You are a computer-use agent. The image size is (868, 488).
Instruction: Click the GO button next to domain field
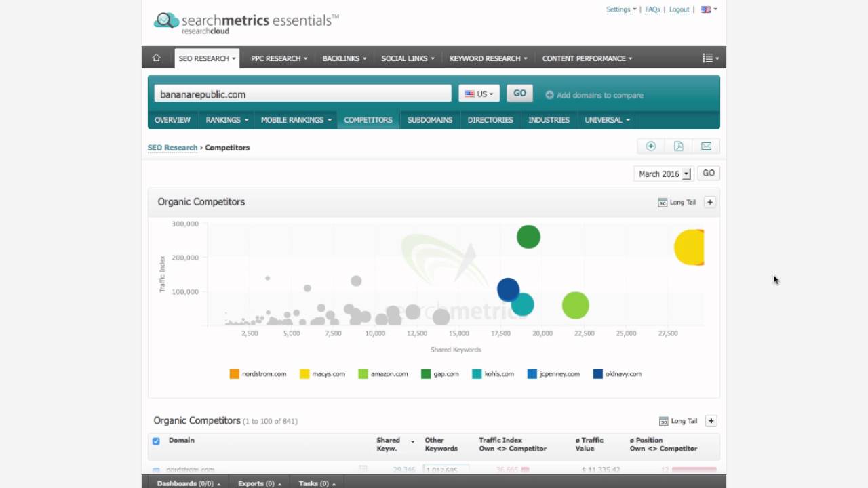(x=519, y=94)
